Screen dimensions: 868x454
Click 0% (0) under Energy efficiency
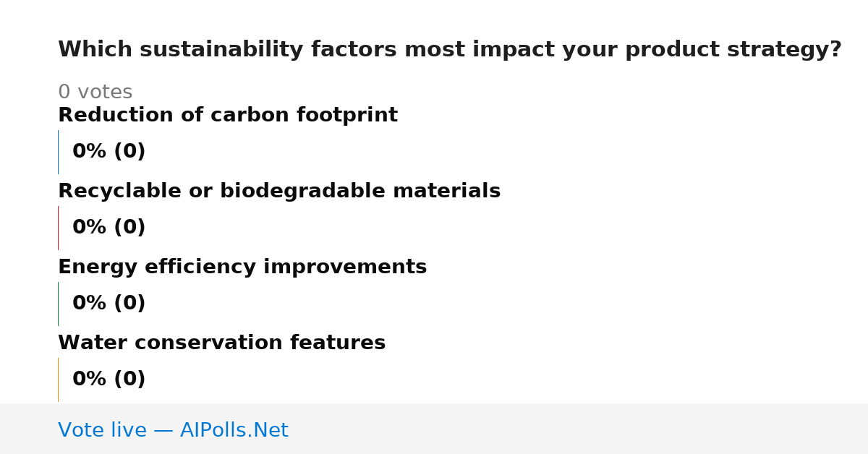[109, 304]
